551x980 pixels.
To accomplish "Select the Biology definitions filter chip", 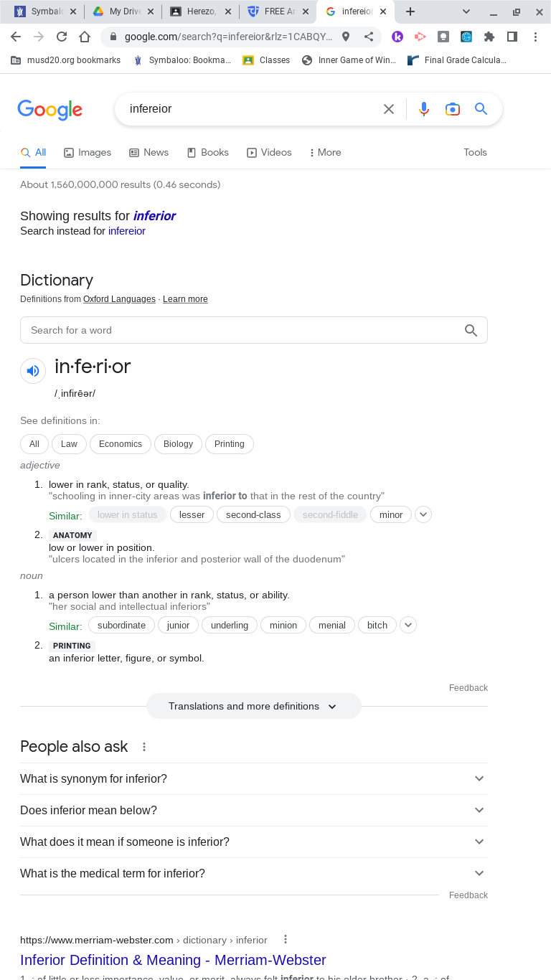I will tap(178, 444).
